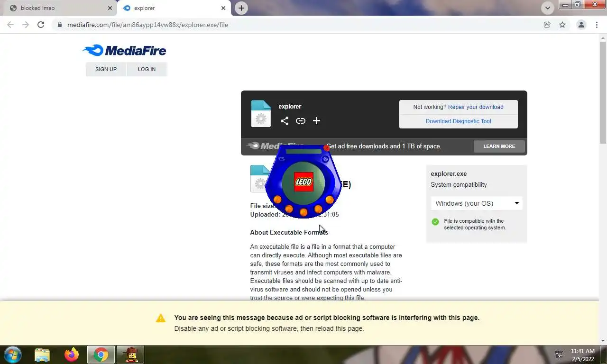The image size is (607, 364).
Task: Click the network tray icon
Action: [559, 355]
